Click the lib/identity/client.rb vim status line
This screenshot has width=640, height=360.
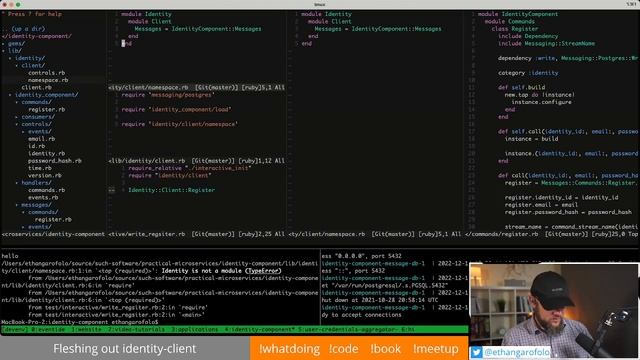pos(197,161)
